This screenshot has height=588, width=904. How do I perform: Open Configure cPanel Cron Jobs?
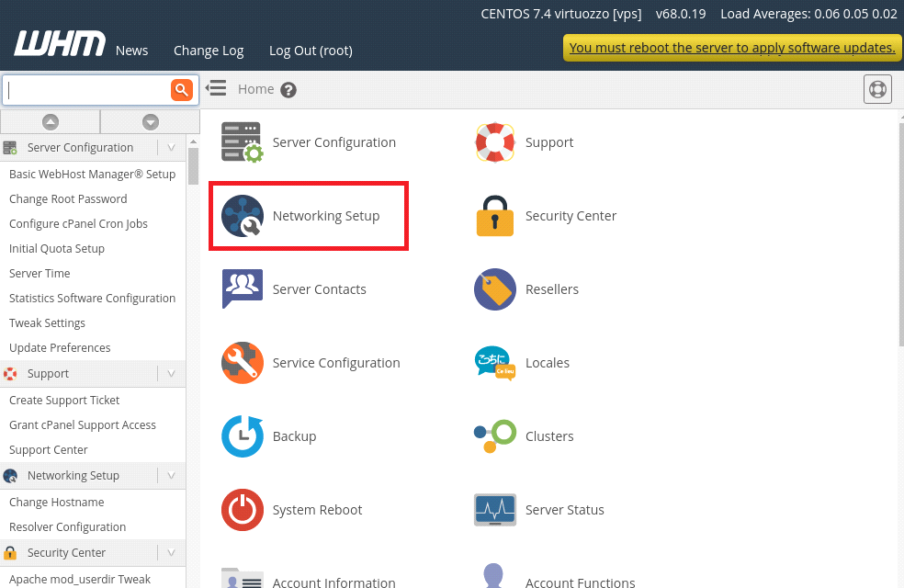tap(78, 223)
